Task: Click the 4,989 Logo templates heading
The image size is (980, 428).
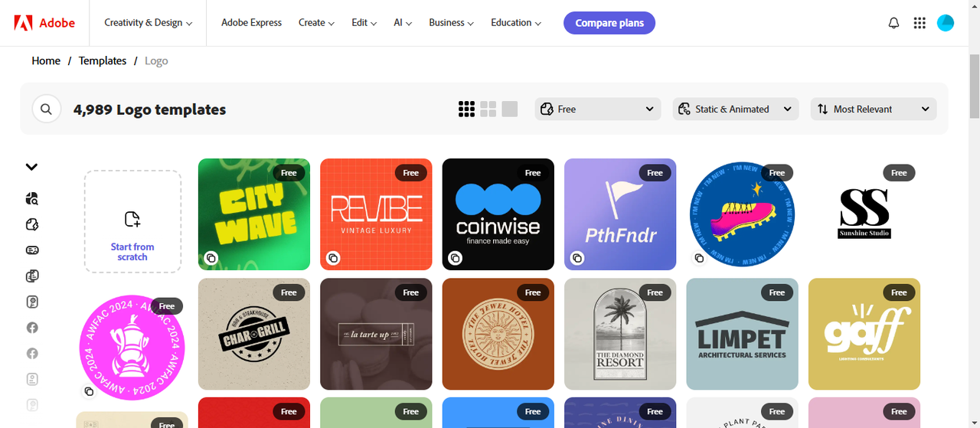Action: point(150,109)
